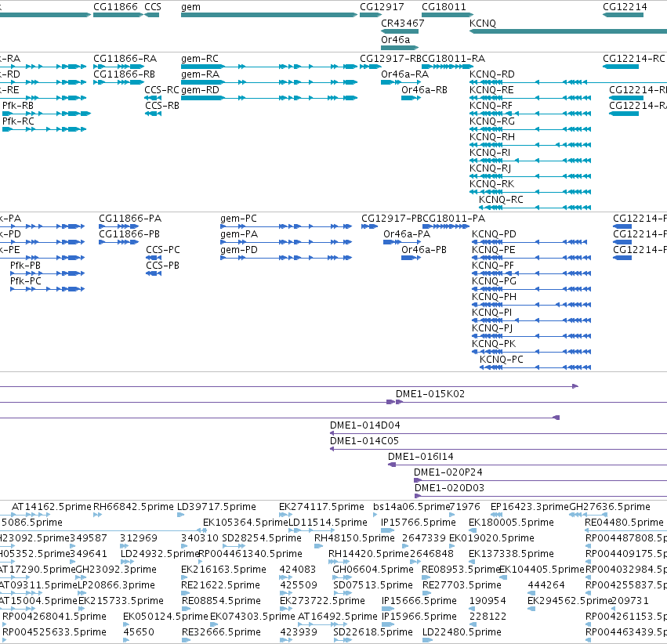Open the LD22480.5prime EST feature

coord(426,640)
